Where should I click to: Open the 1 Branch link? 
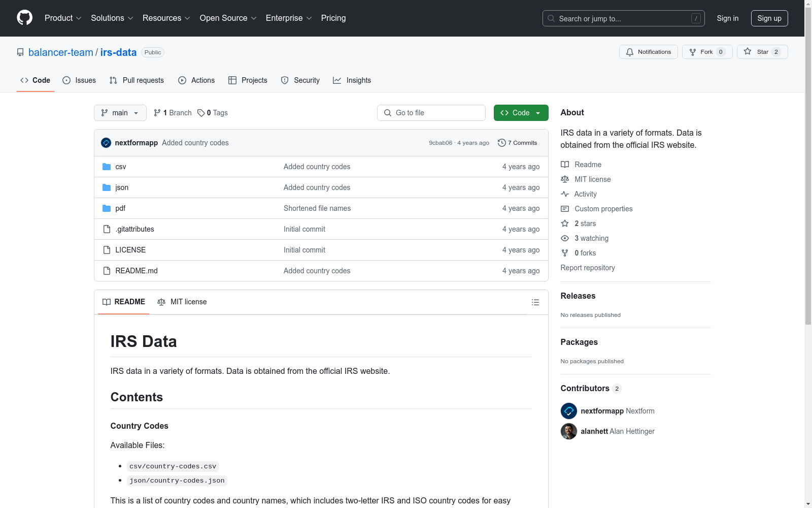(x=173, y=113)
